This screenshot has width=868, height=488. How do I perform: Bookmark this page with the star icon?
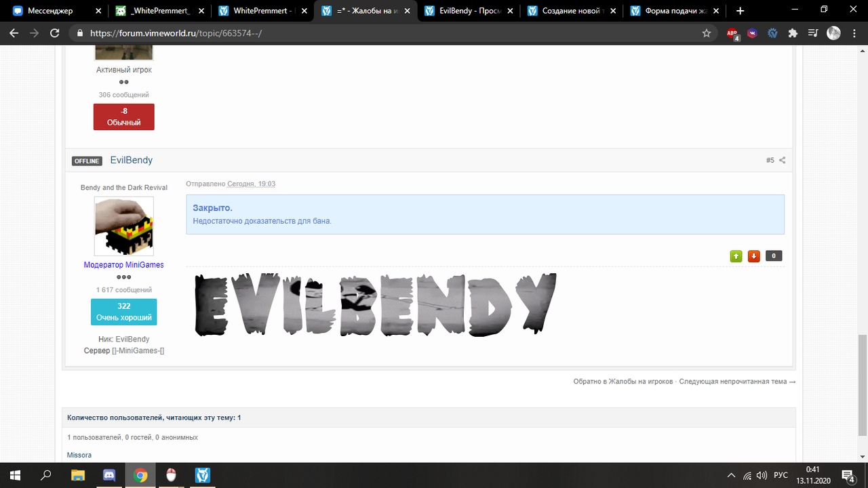[x=707, y=33]
